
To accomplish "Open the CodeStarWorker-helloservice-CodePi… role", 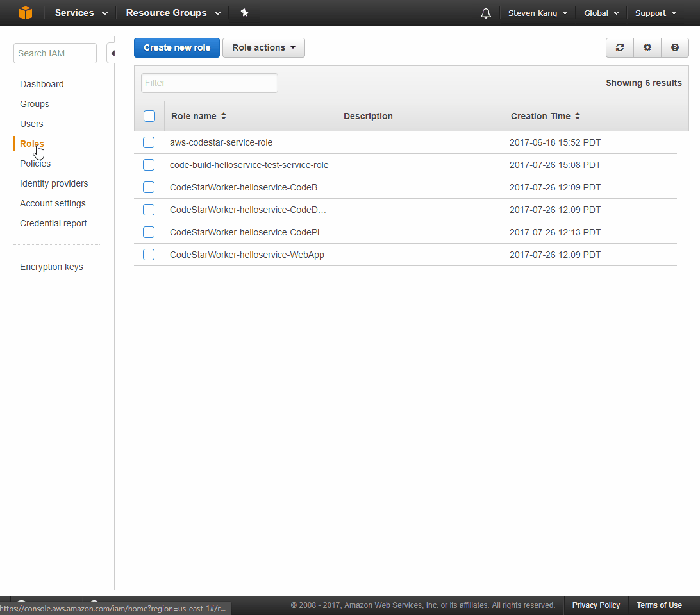I will pyautogui.click(x=249, y=232).
